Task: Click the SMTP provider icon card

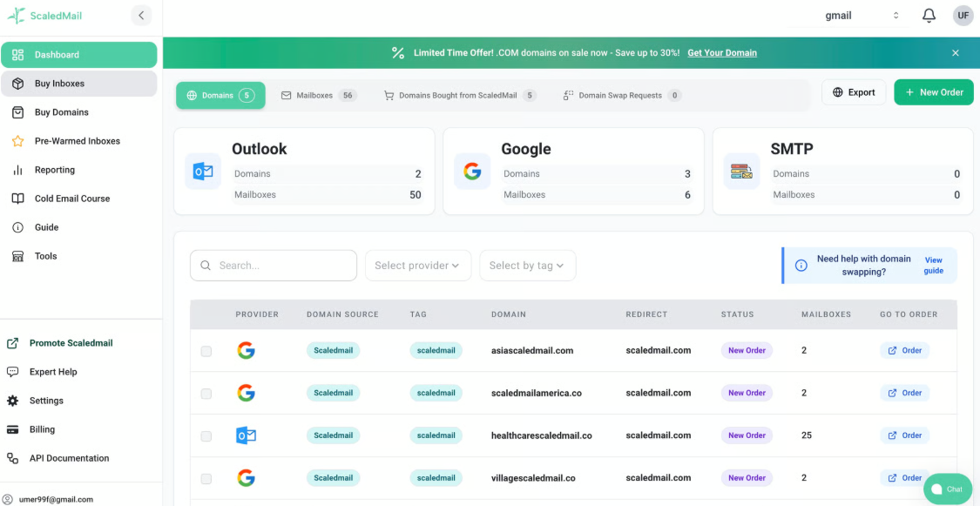Action: (742, 172)
